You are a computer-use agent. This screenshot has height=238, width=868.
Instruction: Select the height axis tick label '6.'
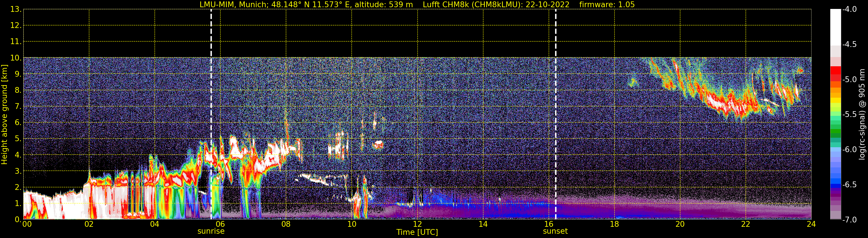[18, 123]
